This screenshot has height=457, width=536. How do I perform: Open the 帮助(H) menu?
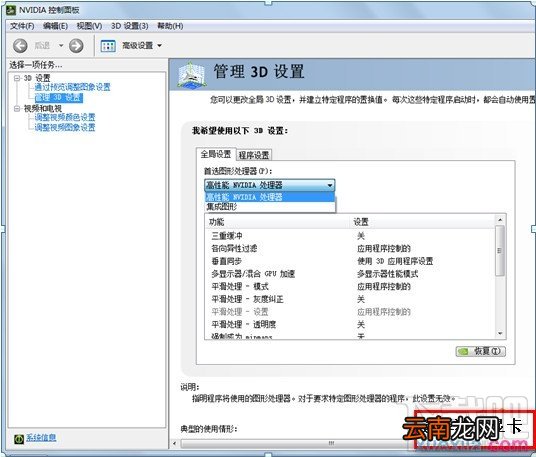click(170, 26)
